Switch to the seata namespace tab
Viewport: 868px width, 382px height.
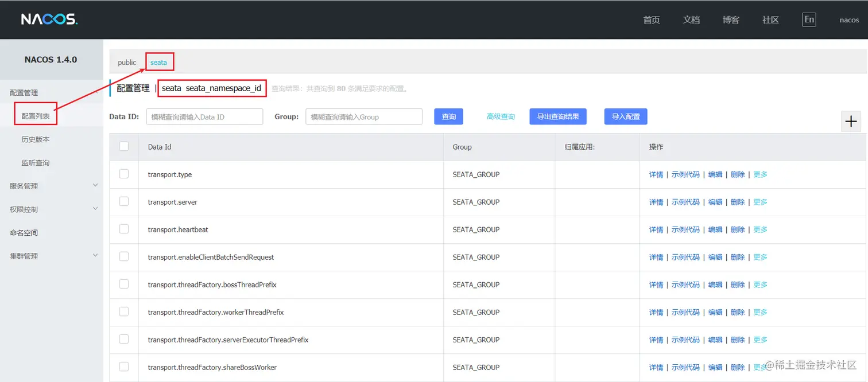pyautogui.click(x=158, y=63)
